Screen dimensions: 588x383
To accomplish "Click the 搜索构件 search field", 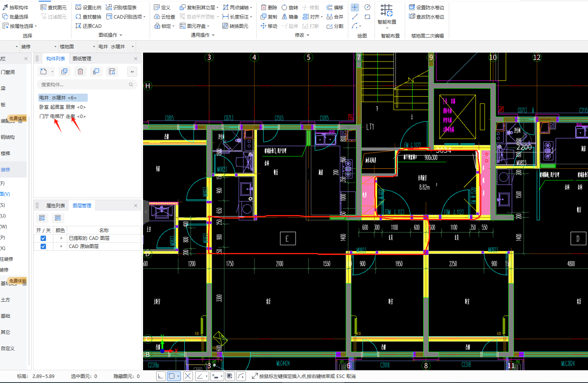I will click(x=87, y=84).
